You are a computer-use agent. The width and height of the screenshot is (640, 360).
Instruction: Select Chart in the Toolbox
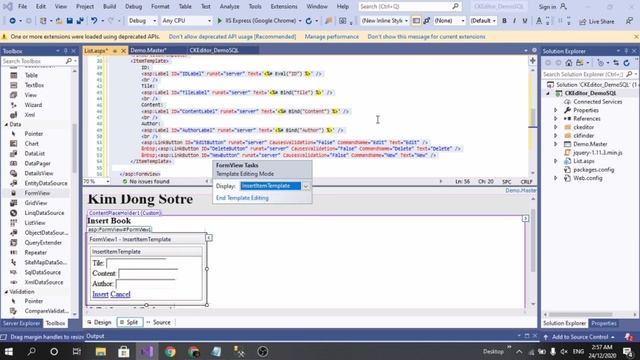31,144
